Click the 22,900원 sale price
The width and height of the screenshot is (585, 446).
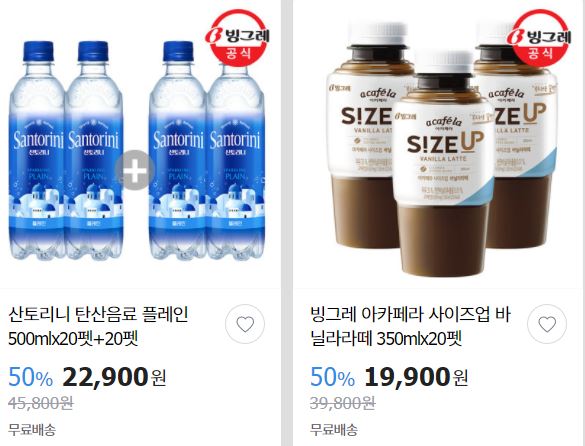click(x=114, y=377)
